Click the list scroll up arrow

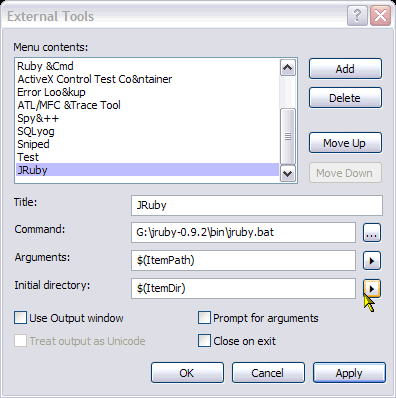(288, 68)
